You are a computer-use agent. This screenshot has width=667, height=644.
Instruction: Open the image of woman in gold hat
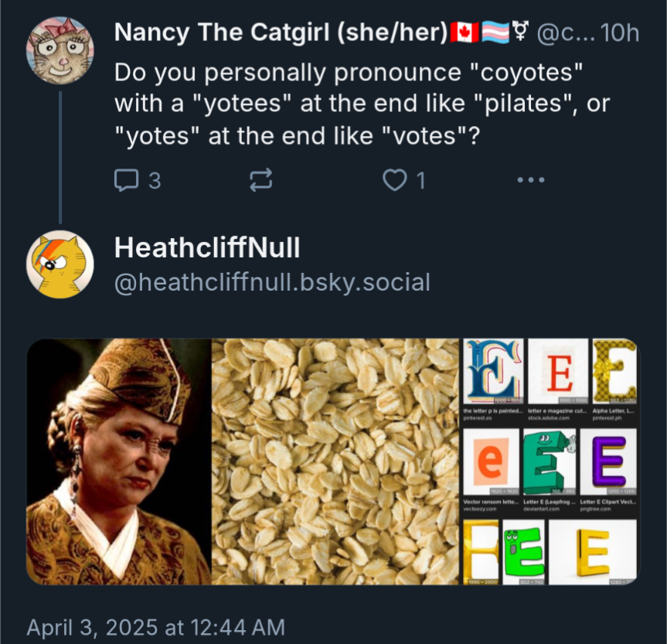pos(118,462)
